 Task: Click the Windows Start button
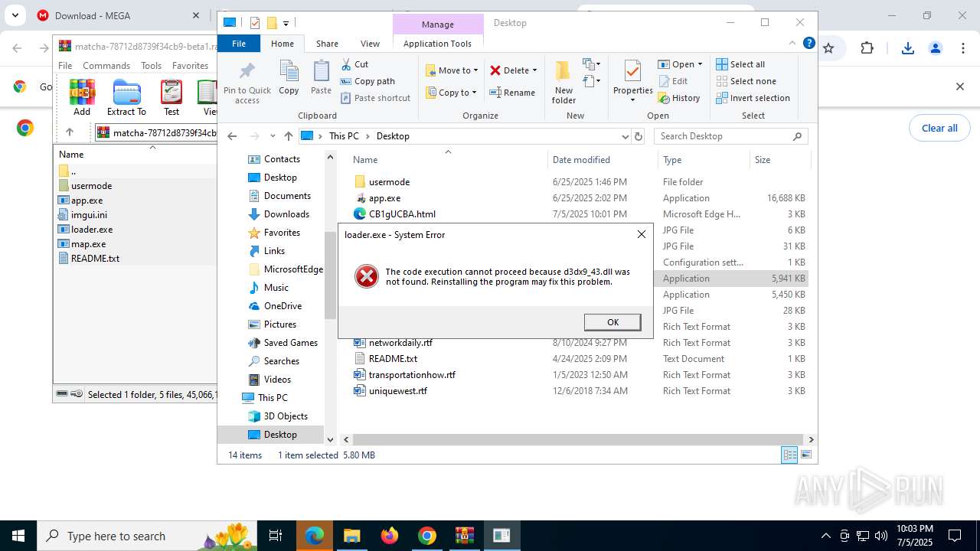coord(18,536)
